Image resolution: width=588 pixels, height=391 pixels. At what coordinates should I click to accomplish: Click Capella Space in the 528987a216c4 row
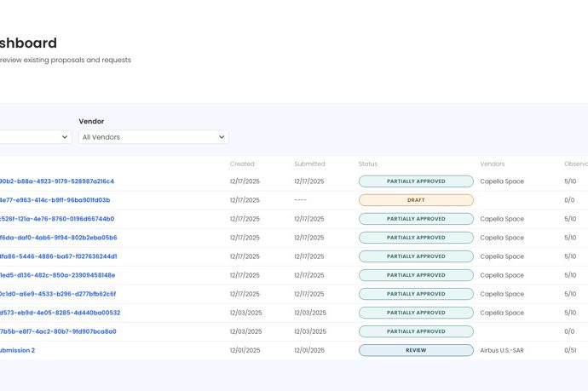[502, 181]
